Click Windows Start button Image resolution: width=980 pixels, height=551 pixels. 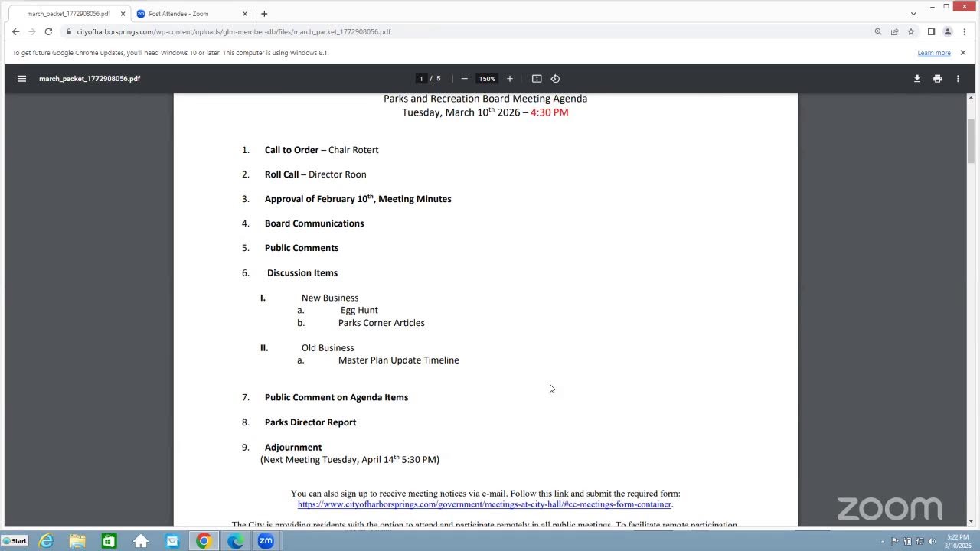(15, 541)
